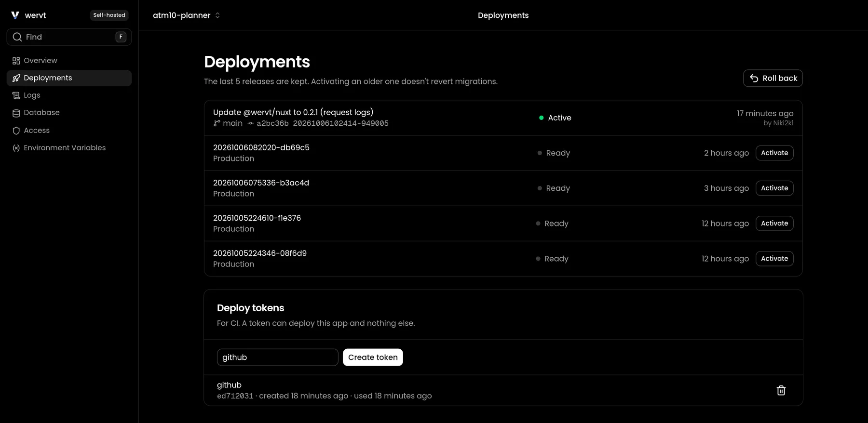The height and width of the screenshot is (423, 868).
Task: Activate release 20261005224346-08f6d9
Action: click(x=774, y=258)
